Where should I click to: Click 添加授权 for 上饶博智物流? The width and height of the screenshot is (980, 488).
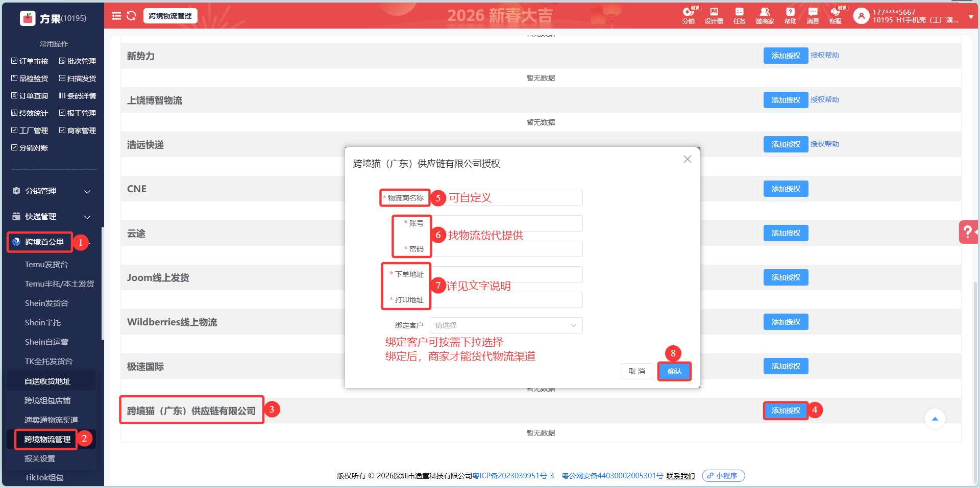click(786, 100)
